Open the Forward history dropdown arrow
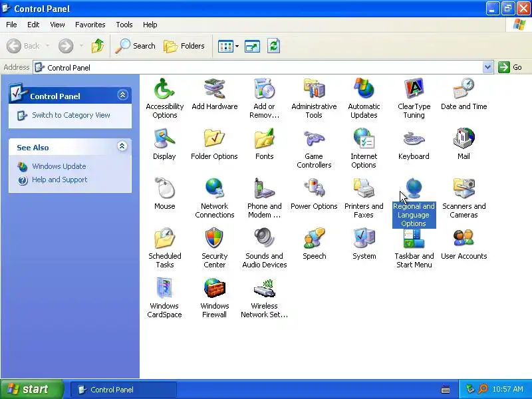 point(81,45)
